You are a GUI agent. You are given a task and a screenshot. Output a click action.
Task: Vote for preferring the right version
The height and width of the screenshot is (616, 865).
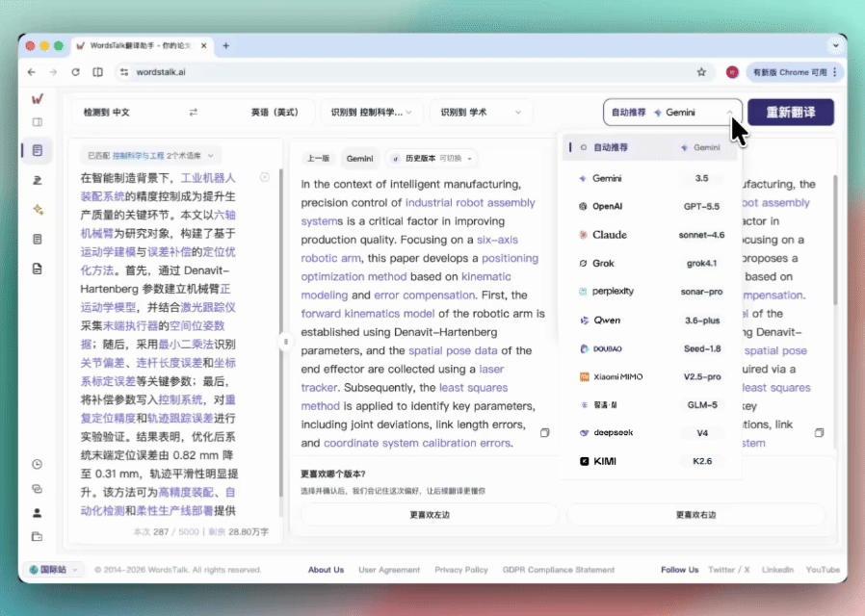[x=695, y=515]
